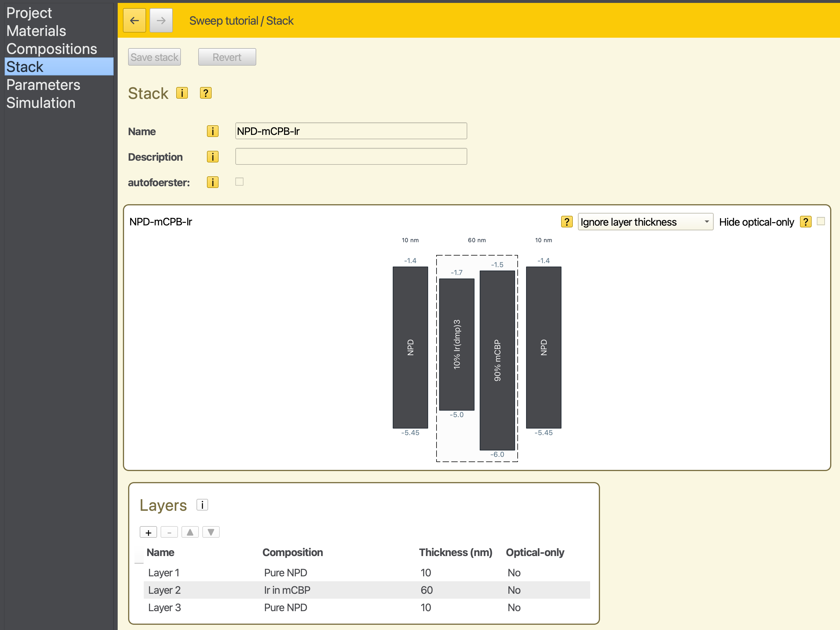Click the Revert button
This screenshot has width=840, height=630.
[x=227, y=57]
